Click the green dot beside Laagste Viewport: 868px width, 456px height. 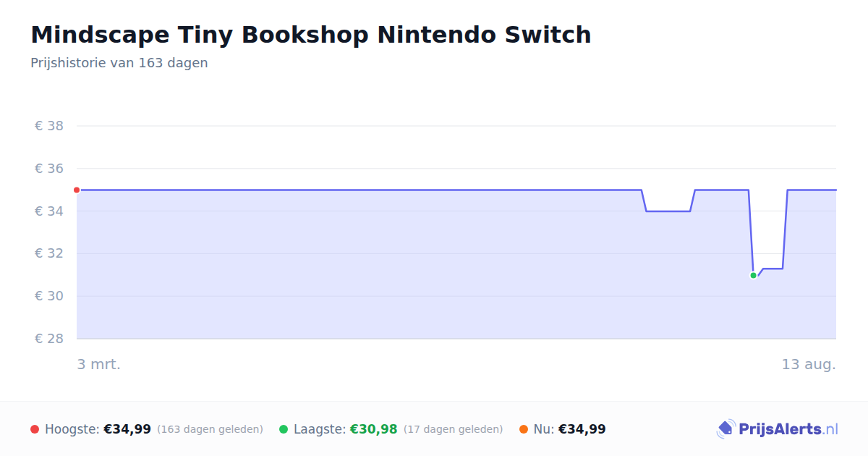tap(284, 429)
